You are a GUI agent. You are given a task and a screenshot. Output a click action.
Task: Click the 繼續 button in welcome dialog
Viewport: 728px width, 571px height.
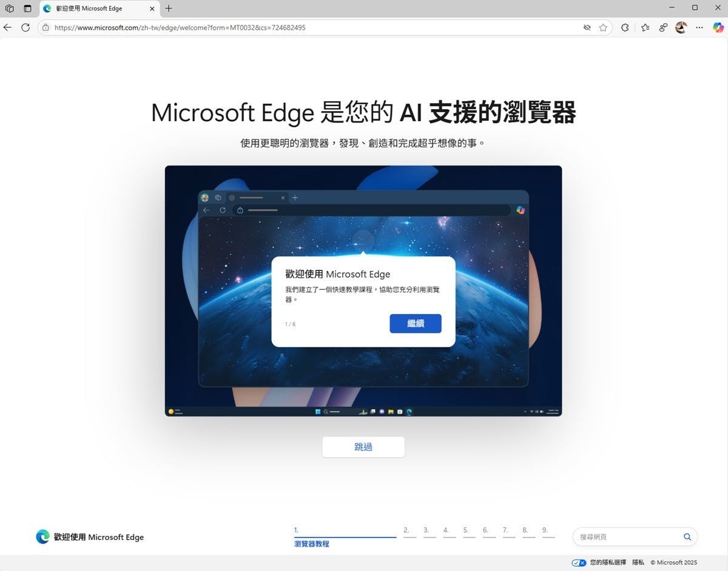(416, 324)
